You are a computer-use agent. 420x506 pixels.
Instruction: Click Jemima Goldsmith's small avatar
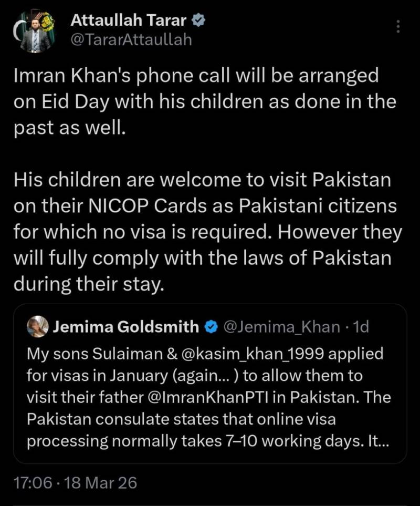click(x=38, y=326)
